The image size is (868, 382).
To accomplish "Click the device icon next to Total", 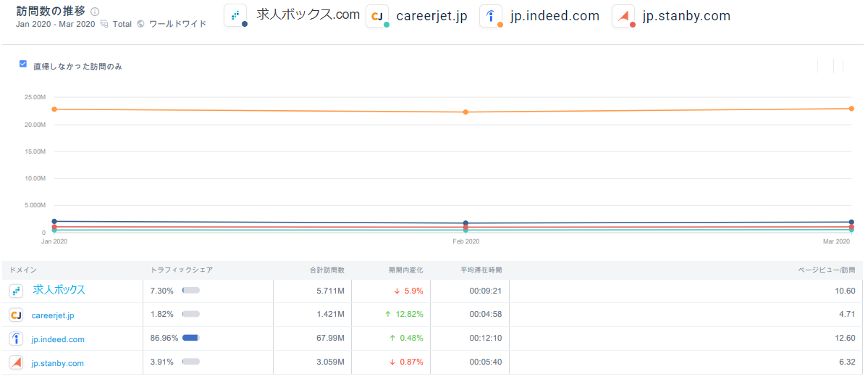I will coord(104,24).
